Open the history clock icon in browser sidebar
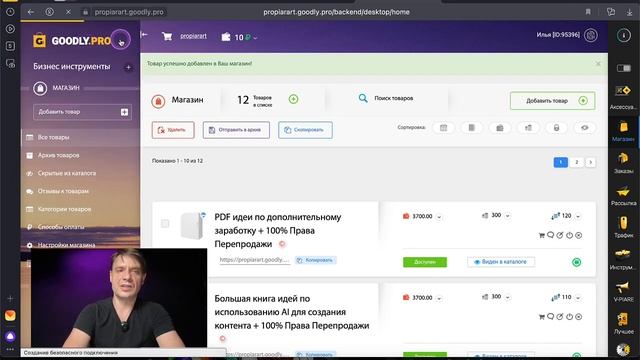640x360 pixels. click(10, 12)
